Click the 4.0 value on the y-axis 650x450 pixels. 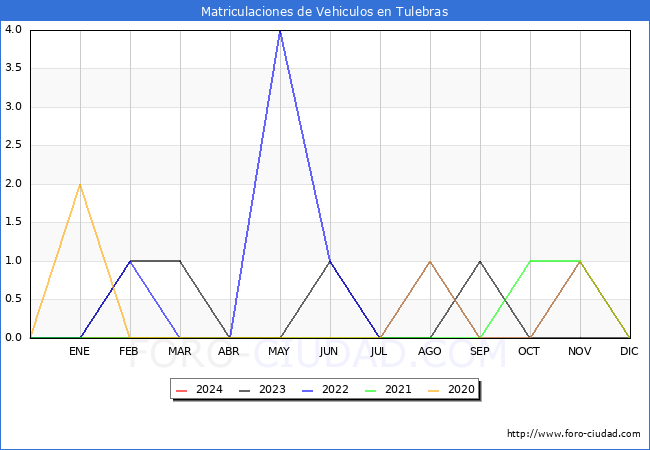[x=13, y=29]
